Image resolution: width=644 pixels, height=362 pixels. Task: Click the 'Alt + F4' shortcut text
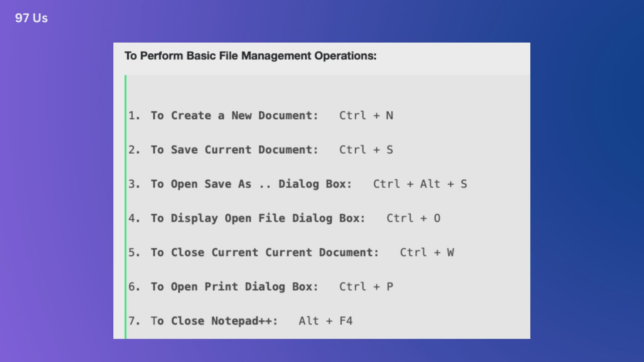(326, 321)
